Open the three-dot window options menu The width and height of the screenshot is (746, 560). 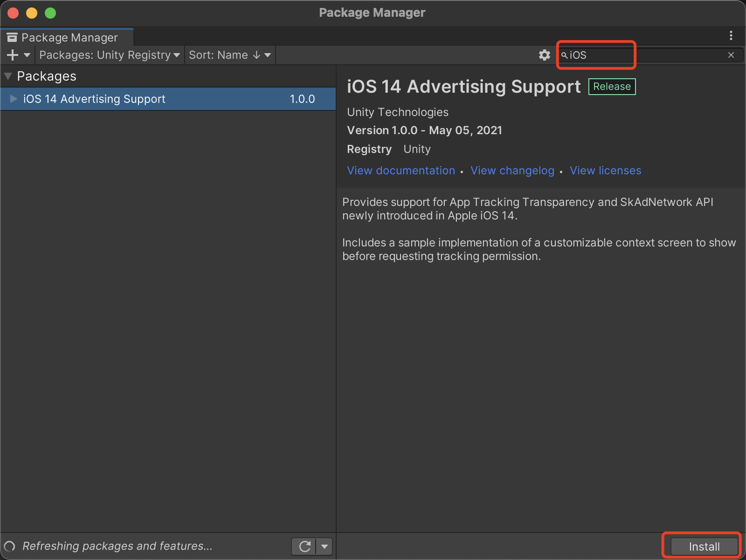[x=731, y=35]
